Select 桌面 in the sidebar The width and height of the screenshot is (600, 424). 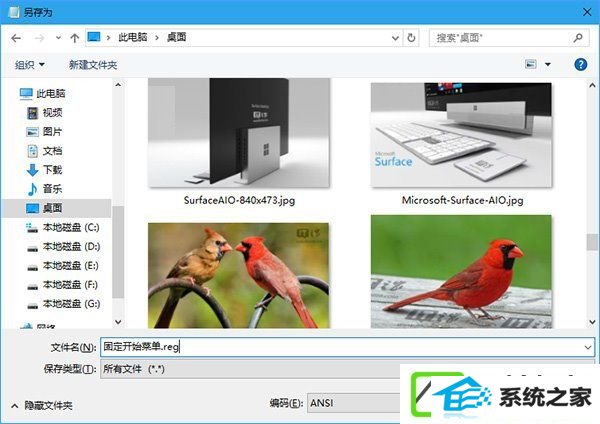tap(57, 208)
